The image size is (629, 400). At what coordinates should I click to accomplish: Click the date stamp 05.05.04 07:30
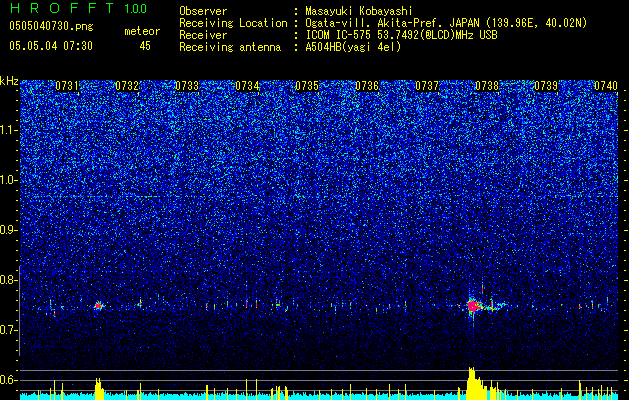pyautogui.click(x=51, y=46)
